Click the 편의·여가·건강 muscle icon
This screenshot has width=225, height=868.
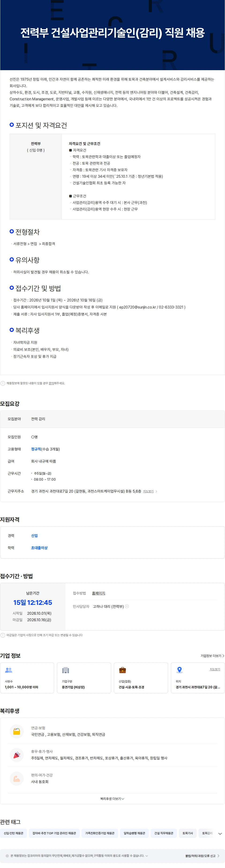coord(17,778)
